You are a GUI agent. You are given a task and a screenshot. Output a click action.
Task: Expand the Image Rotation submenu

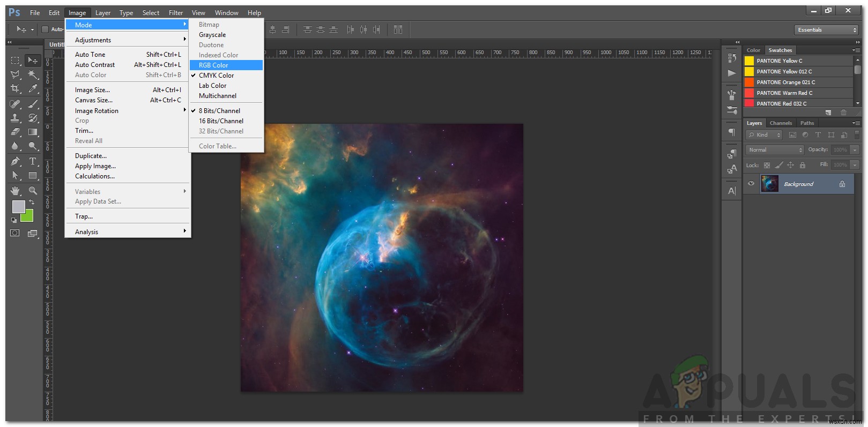[x=128, y=111]
